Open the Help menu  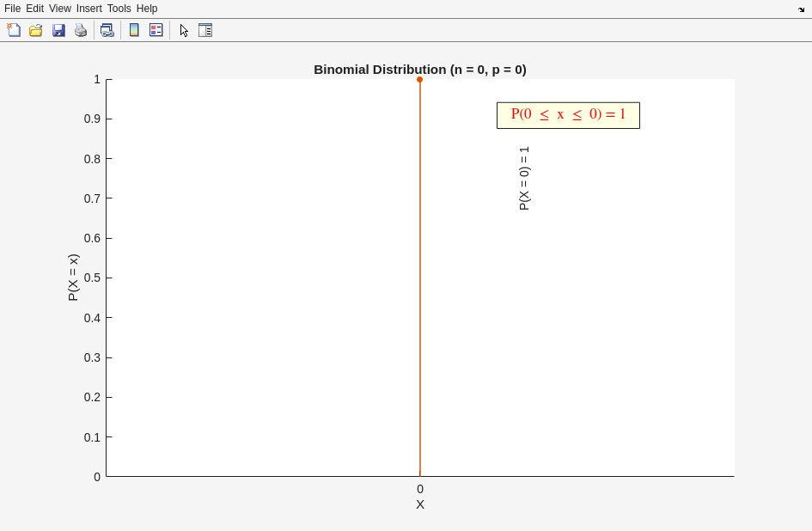pos(147,9)
